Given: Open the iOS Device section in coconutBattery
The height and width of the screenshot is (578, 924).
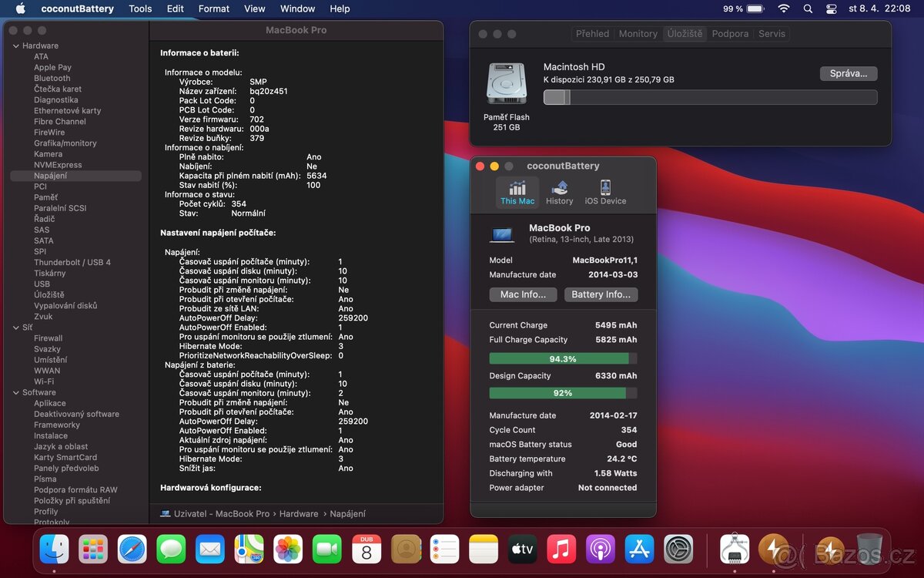Looking at the screenshot, I should pyautogui.click(x=605, y=192).
